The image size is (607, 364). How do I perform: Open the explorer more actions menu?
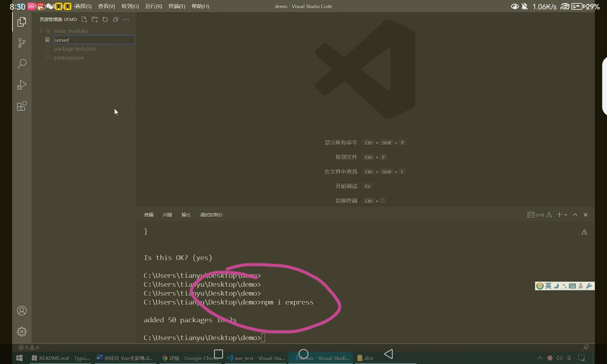pyautogui.click(x=126, y=19)
